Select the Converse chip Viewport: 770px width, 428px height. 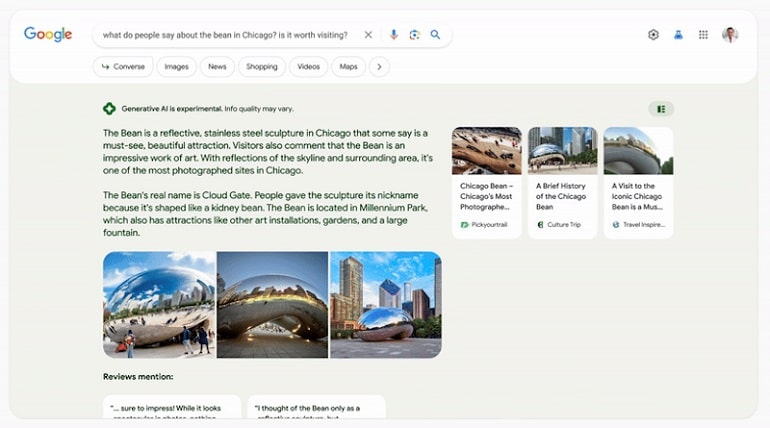click(123, 67)
